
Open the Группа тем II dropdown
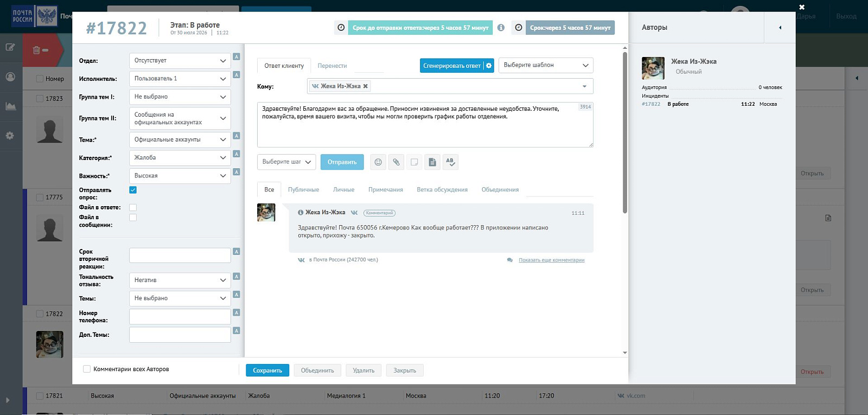pyautogui.click(x=180, y=118)
